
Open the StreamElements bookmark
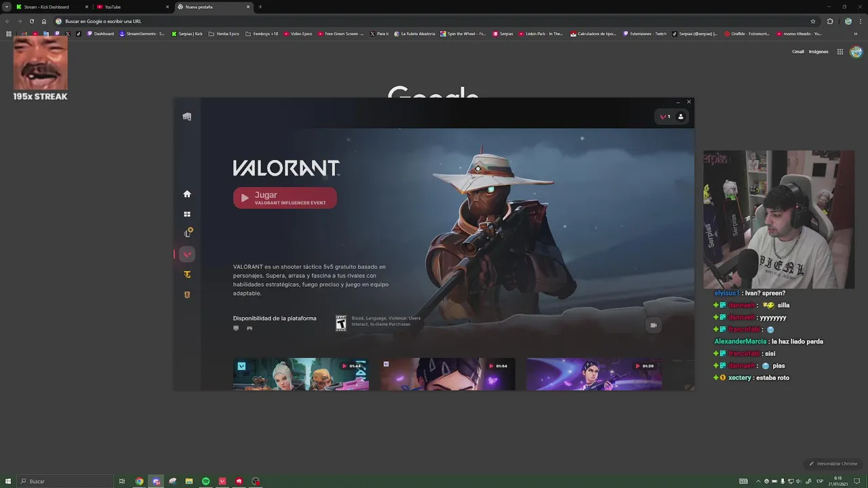tap(142, 33)
